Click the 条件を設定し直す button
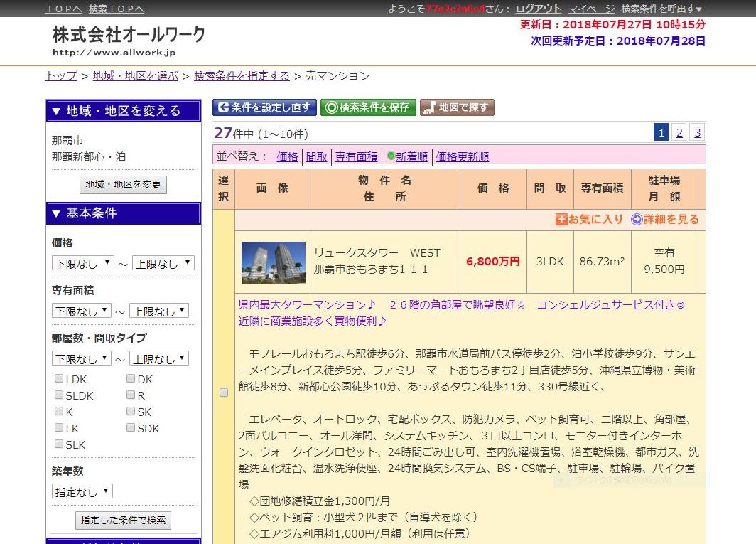Screen dimensions: 756x544 coord(264,107)
